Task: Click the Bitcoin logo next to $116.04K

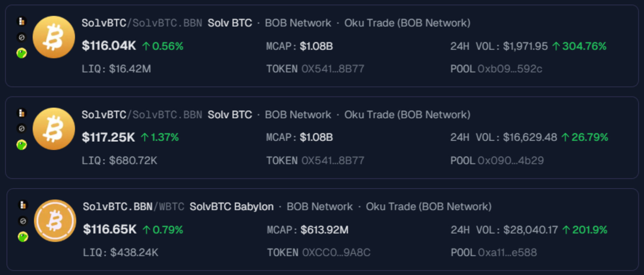Action: click(54, 37)
